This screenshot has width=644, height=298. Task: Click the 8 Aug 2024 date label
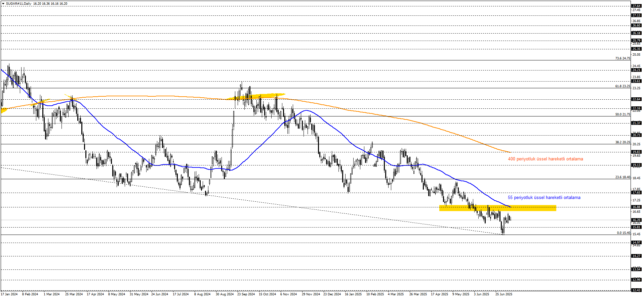click(202, 294)
